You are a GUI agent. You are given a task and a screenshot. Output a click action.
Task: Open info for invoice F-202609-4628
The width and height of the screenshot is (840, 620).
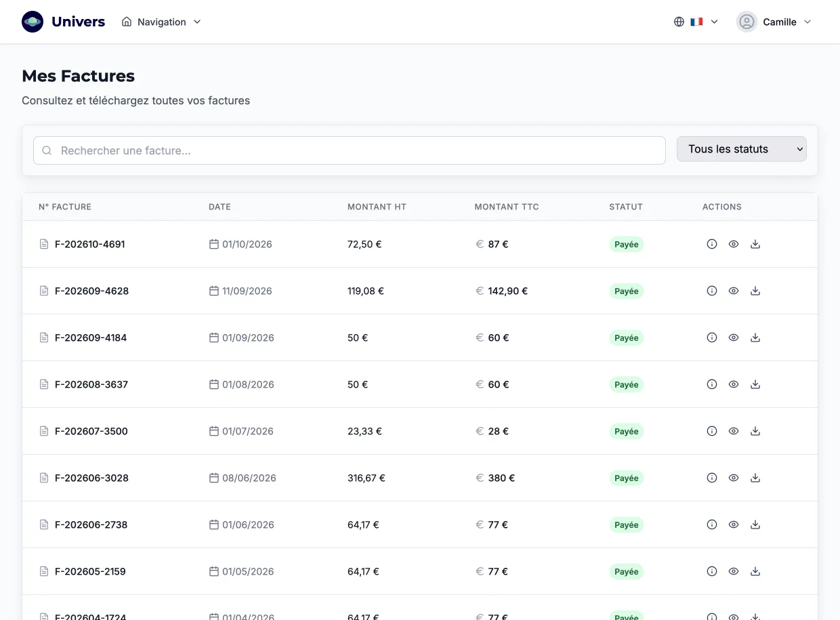(712, 291)
